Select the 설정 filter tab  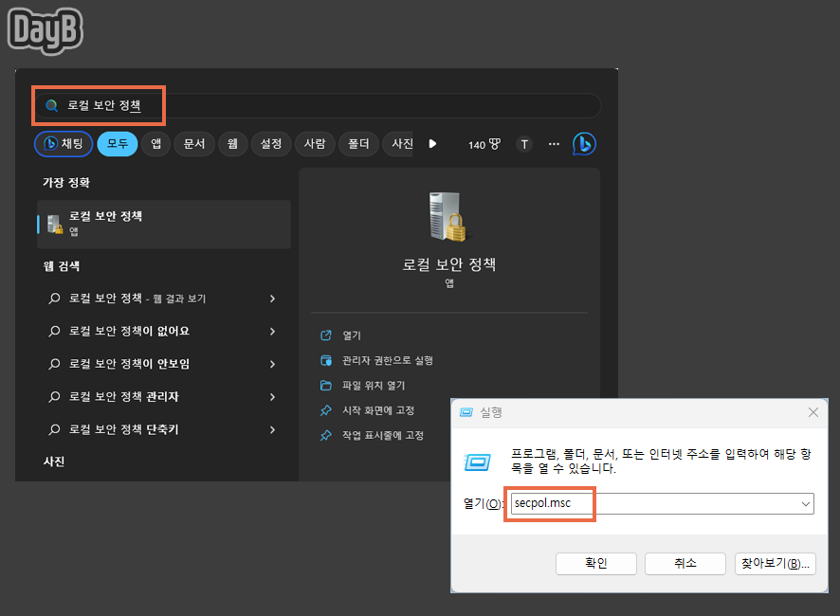point(270,144)
